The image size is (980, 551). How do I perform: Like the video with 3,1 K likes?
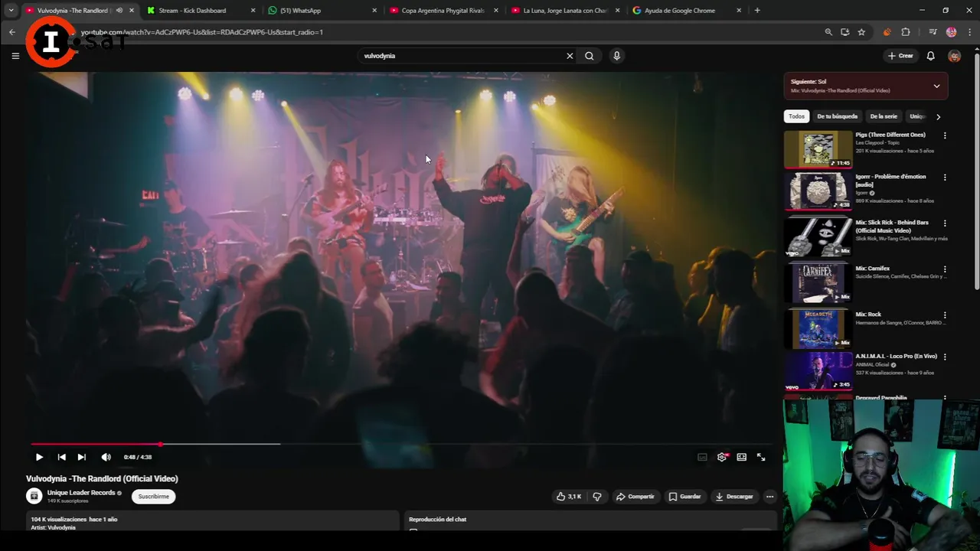point(569,497)
